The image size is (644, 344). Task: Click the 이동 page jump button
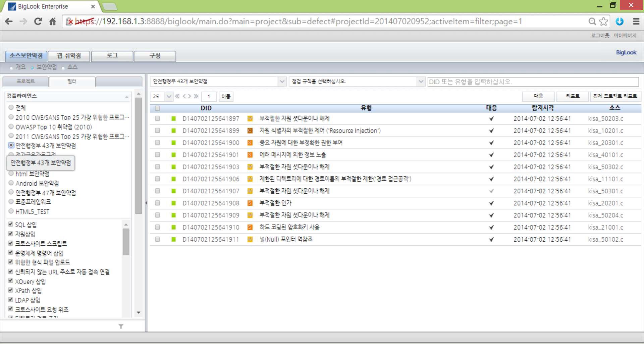point(226,97)
